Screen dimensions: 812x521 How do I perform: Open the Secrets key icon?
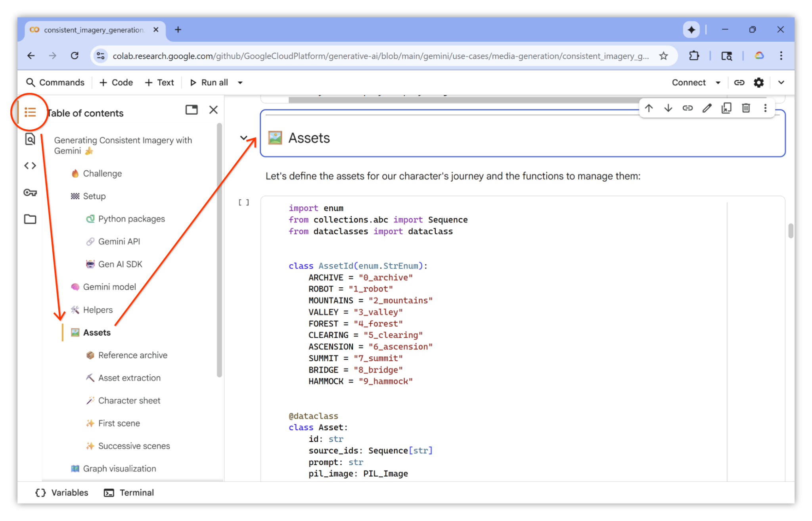click(x=30, y=192)
